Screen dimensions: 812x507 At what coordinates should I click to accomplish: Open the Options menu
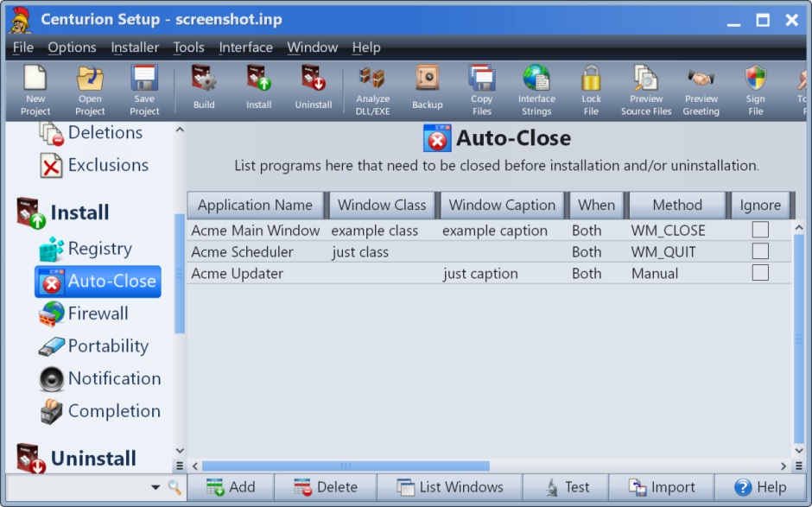coord(72,48)
